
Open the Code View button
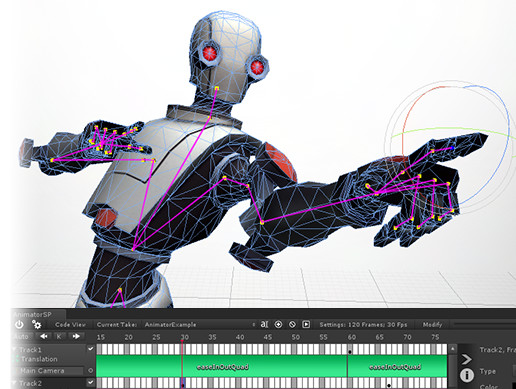coord(70,324)
